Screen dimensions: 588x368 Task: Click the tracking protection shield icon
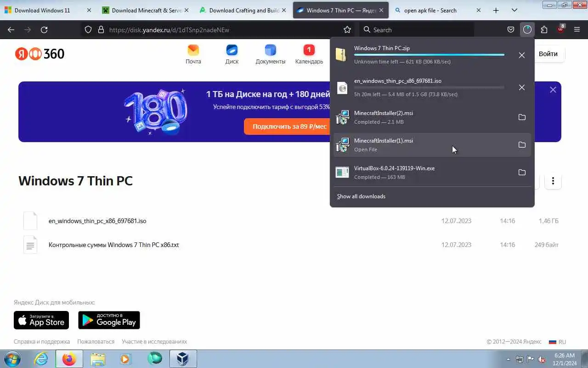(88, 29)
